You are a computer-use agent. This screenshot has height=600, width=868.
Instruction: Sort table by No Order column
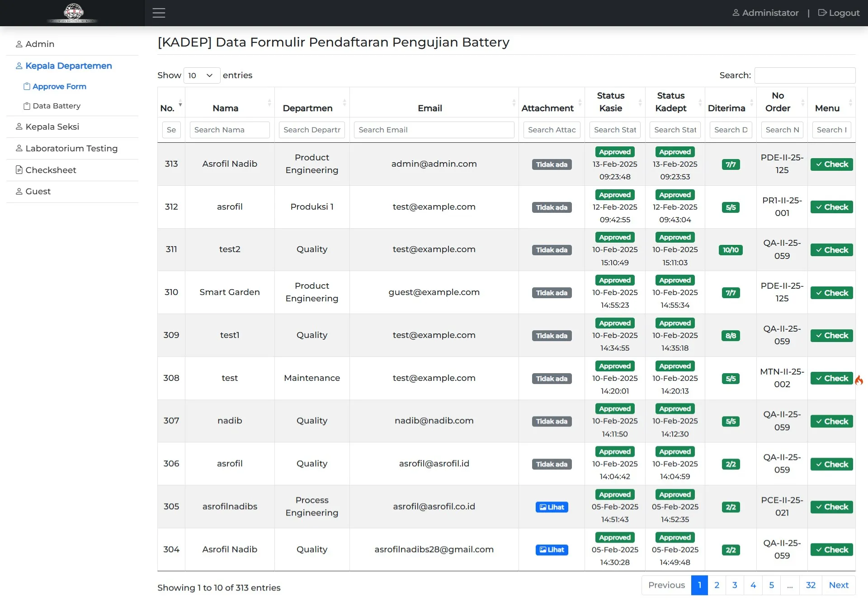point(782,102)
